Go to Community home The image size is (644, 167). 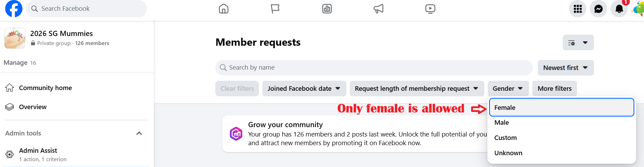point(45,88)
